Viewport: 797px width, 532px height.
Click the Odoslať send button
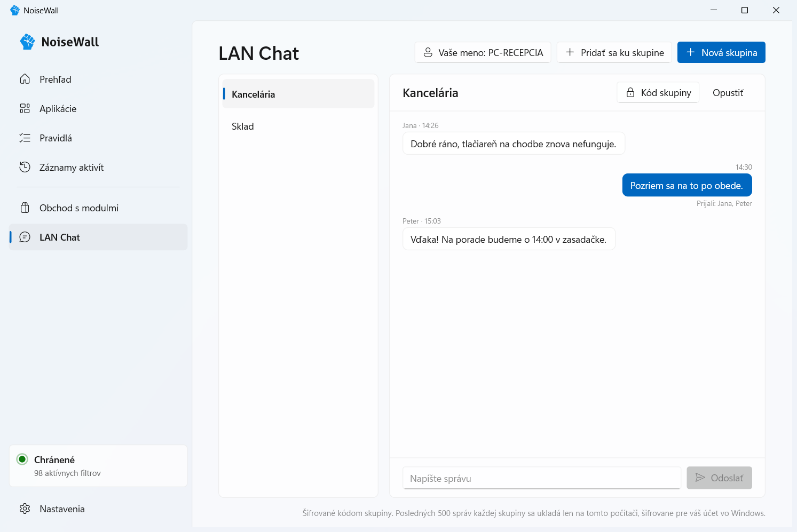coord(719,478)
